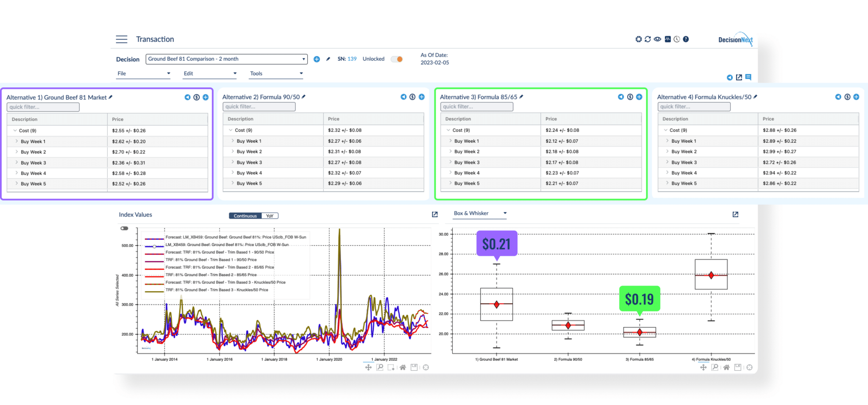This screenshot has width=868, height=405.
Task: Open the hamburger navigation menu
Action: [x=122, y=39]
